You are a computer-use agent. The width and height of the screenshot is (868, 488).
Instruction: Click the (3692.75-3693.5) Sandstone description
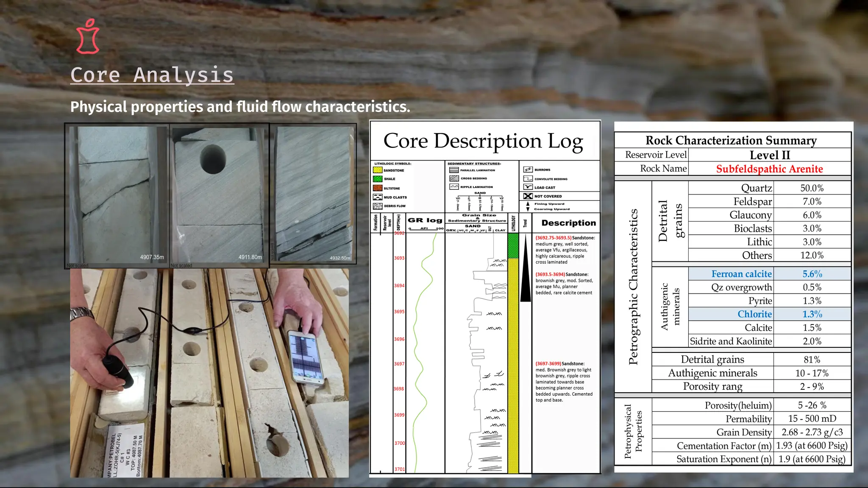click(x=565, y=250)
